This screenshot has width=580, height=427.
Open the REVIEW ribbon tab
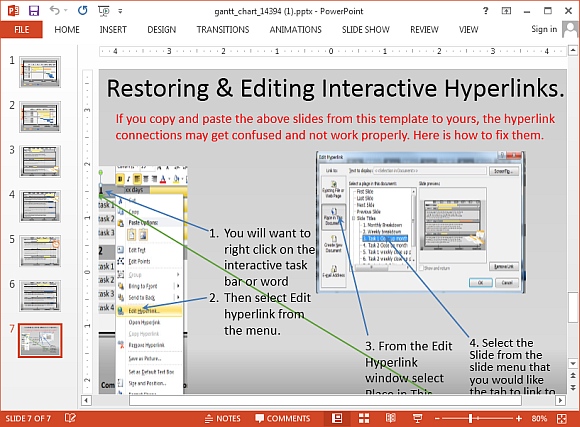pos(424,30)
